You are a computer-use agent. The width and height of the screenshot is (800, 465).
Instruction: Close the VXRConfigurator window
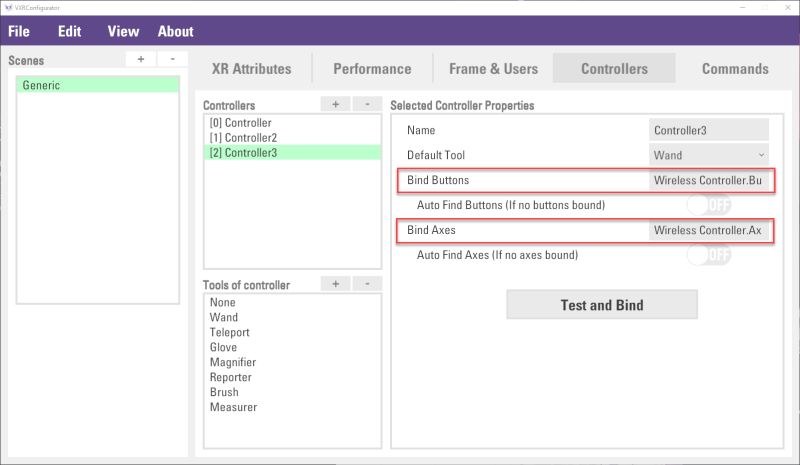click(788, 7)
